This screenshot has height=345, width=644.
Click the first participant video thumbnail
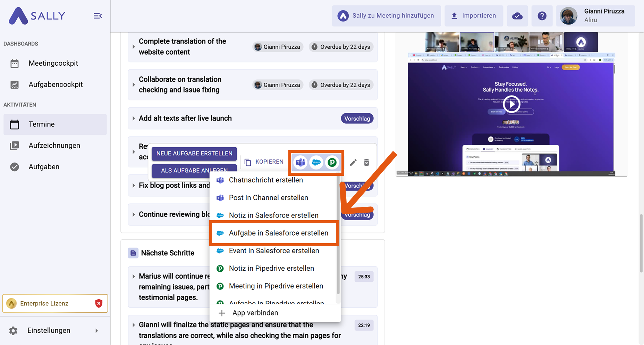pyautogui.click(x=442, y=42)
